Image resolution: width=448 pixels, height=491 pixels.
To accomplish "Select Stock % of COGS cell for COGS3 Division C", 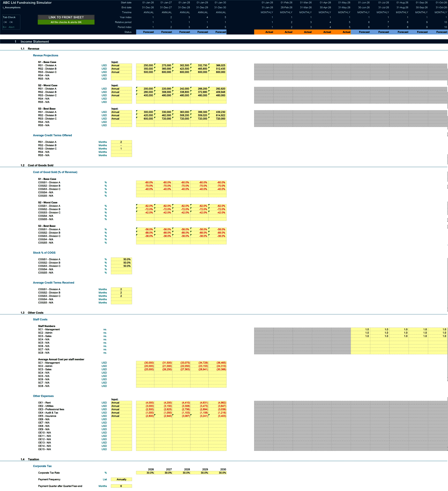I will (121, 266).
